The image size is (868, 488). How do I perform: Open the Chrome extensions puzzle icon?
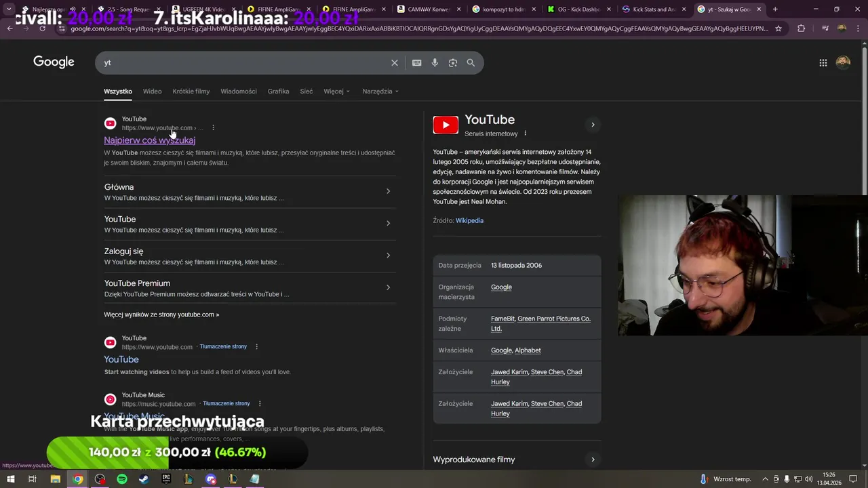802,28
